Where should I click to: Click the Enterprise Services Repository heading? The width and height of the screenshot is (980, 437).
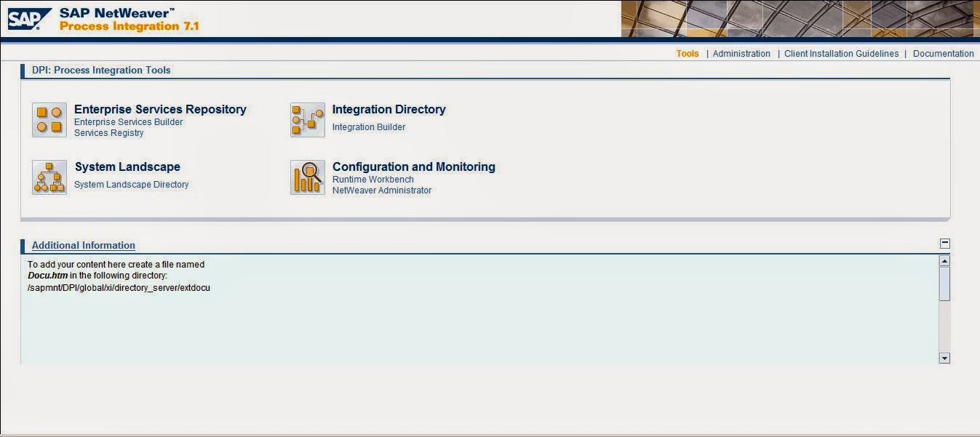pyautogui.click(x=160, y=109)
